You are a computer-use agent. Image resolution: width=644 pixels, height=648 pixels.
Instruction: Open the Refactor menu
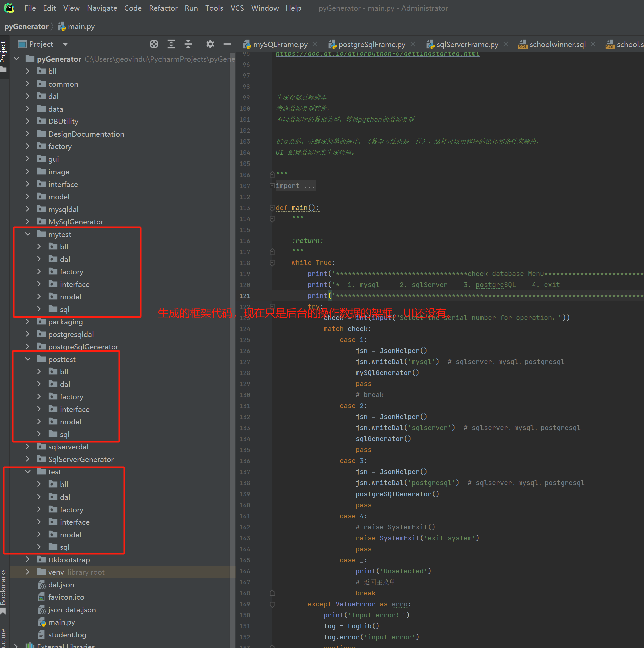[x=163, y=8]
